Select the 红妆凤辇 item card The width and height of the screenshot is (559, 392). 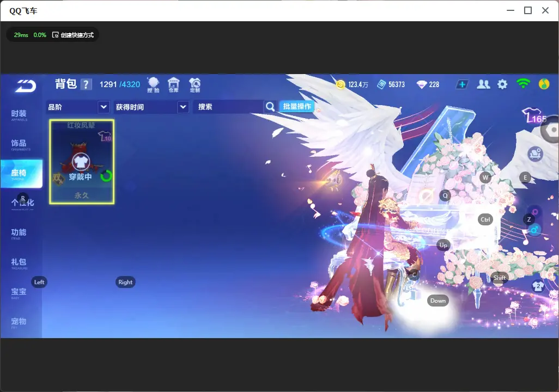click(x=82, y=162)
